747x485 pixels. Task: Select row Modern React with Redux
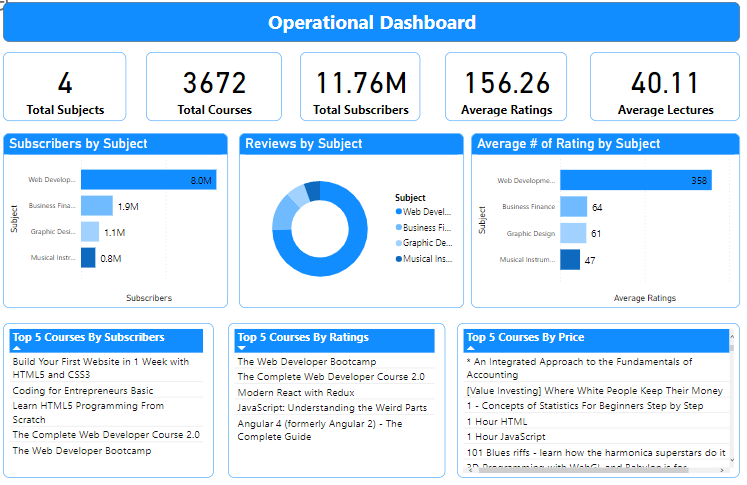click(x=335, y=393)
